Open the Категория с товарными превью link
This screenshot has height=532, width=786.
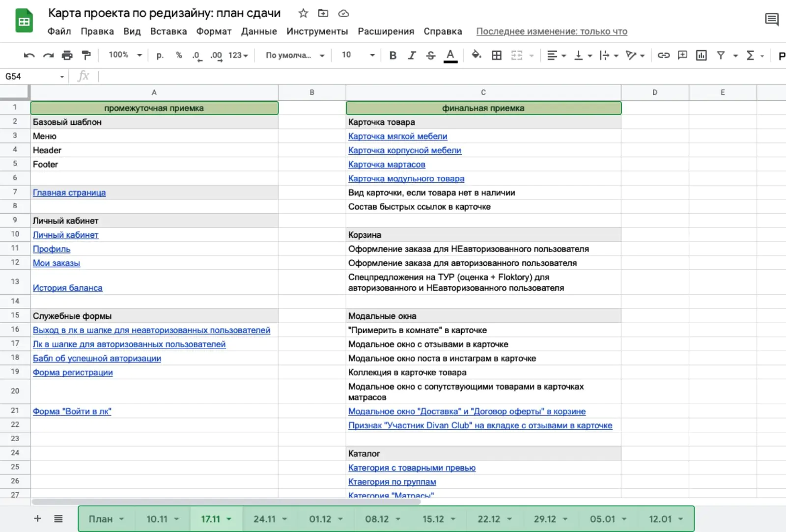[412, 468]
